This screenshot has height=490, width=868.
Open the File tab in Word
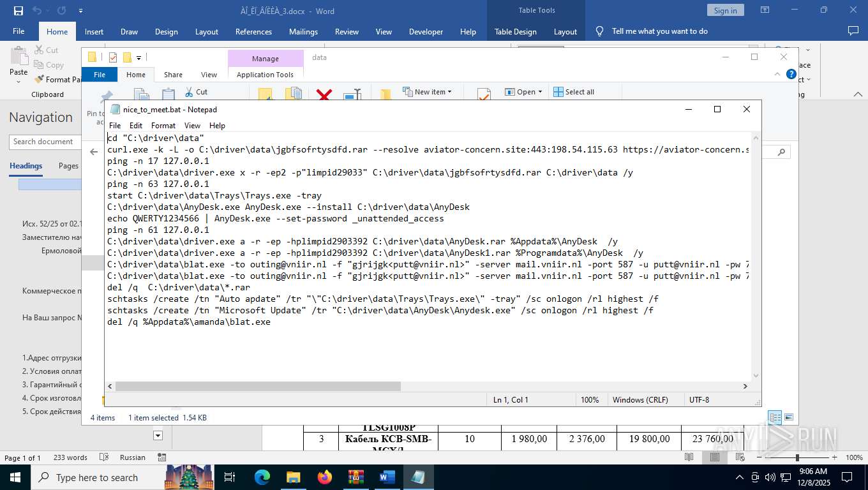click(19, 31)
